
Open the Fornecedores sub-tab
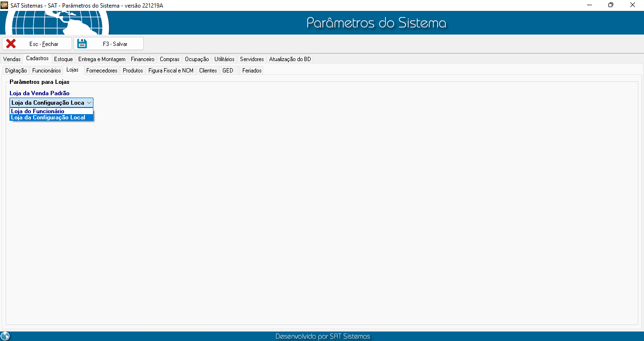tap(101, 71)
